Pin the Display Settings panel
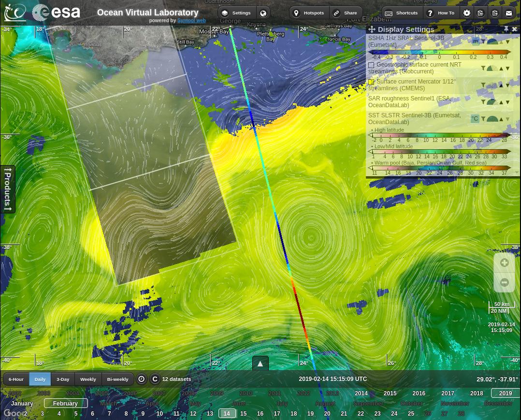Image resolution: width=521 pixels, height=420 pixels. (506, 29)
